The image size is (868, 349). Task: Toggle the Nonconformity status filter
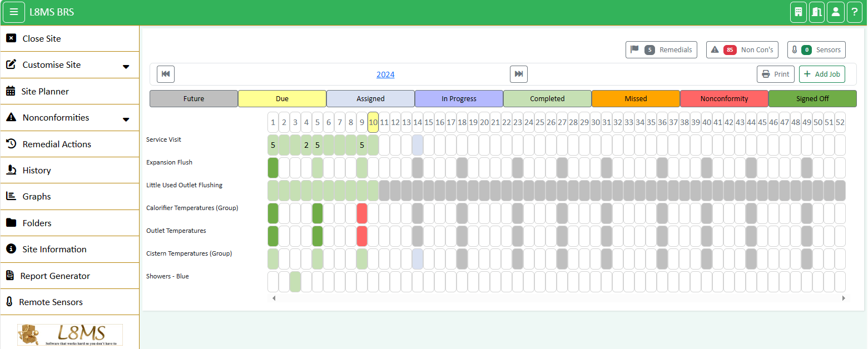pos(724,99)
